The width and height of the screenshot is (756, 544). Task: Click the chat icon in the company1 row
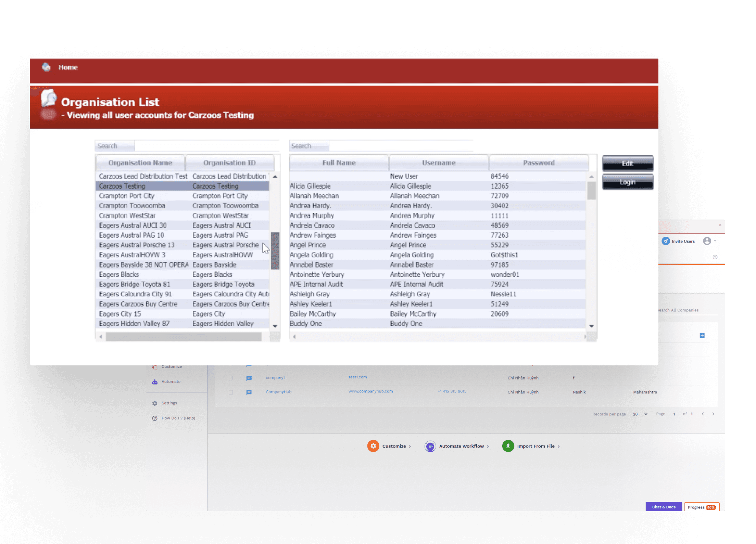tap(249, 378)
